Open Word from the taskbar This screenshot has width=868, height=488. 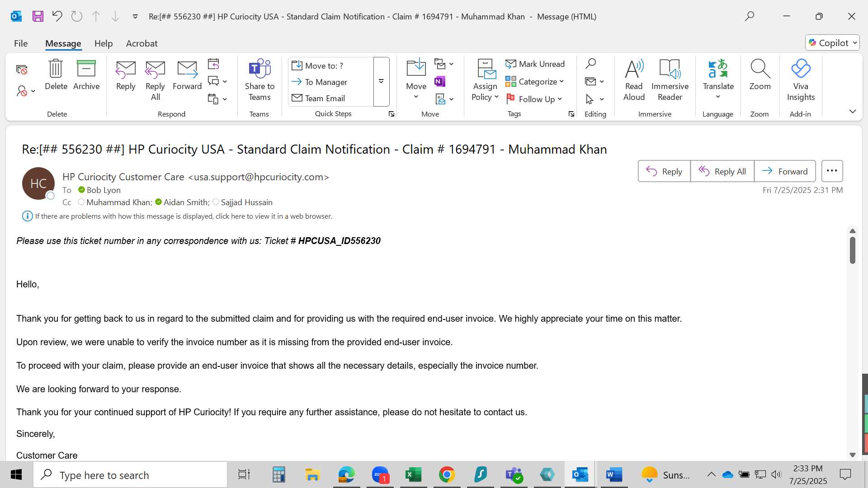pos(614,475)
